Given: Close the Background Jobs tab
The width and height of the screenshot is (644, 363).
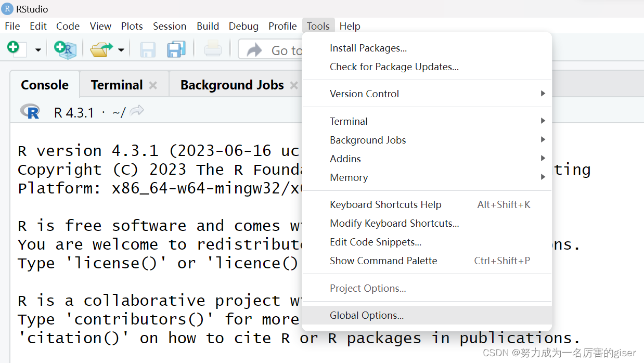Looking at the screenshot, I should click(294, 85).
